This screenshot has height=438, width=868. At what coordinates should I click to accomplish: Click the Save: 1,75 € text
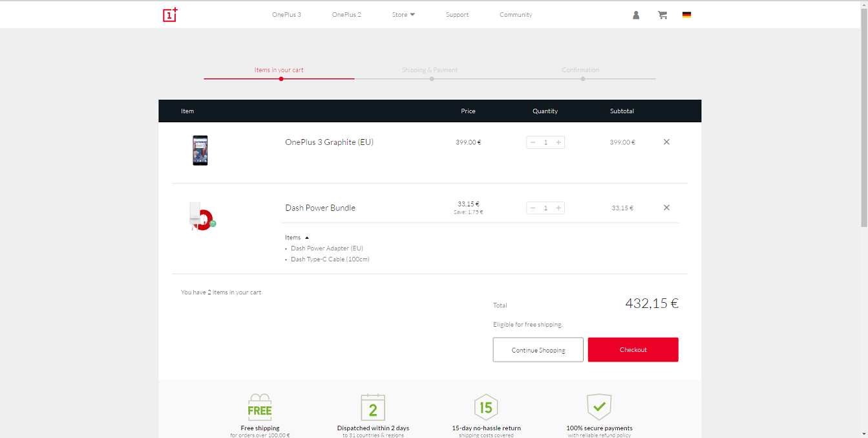click(x=469, y=212)
